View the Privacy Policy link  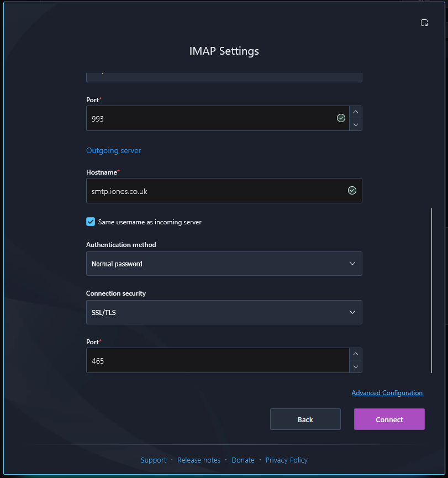[x=287, y=460]
